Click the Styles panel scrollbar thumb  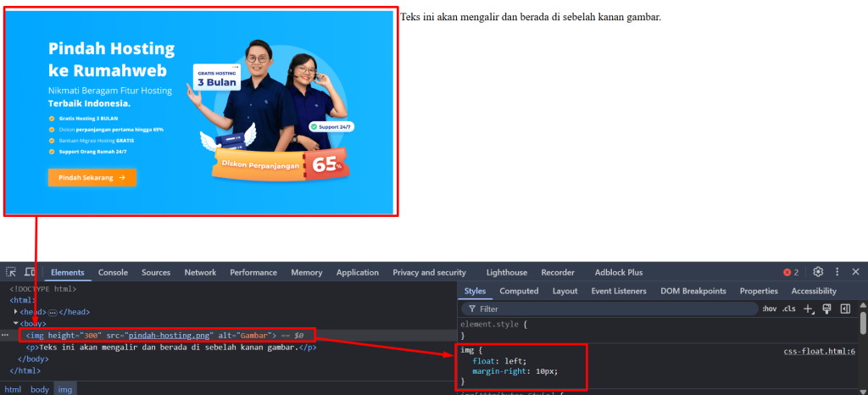[x=863, y=323]
